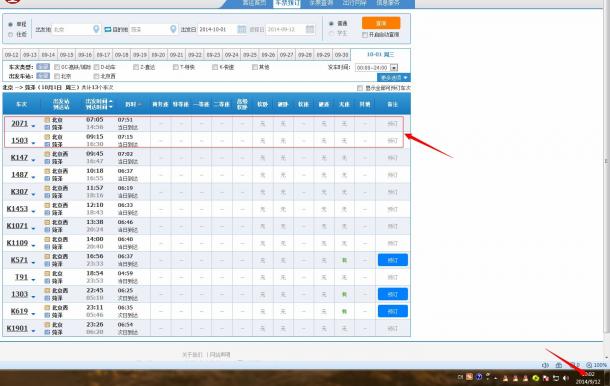Click the orange query button
This screenshot has width=610, height=386.
(381, 23)
